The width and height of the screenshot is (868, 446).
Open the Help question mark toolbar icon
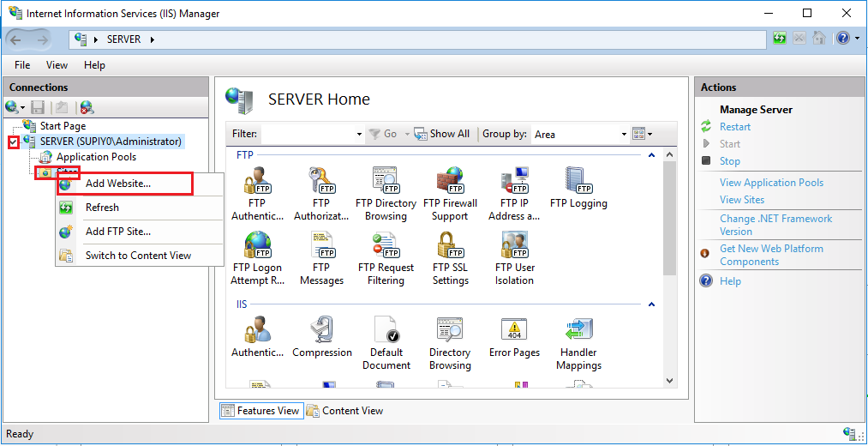click(x=842, y=39)
